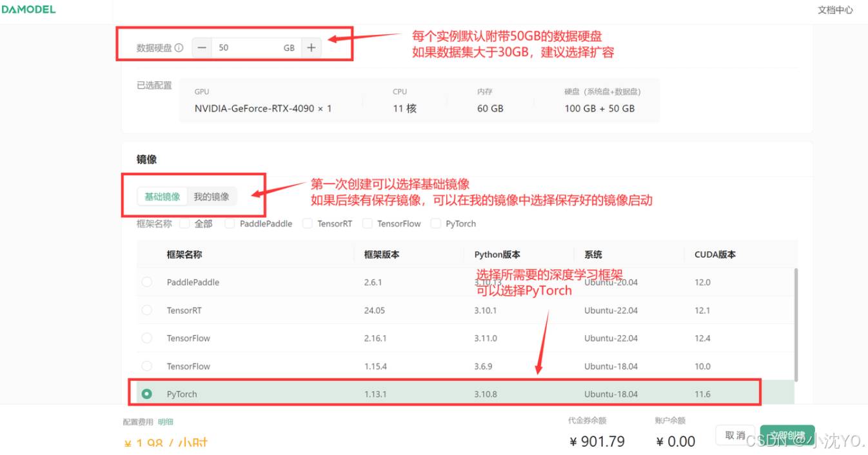
Task: Click the DAMODEL logo
Action: point(28,10)
